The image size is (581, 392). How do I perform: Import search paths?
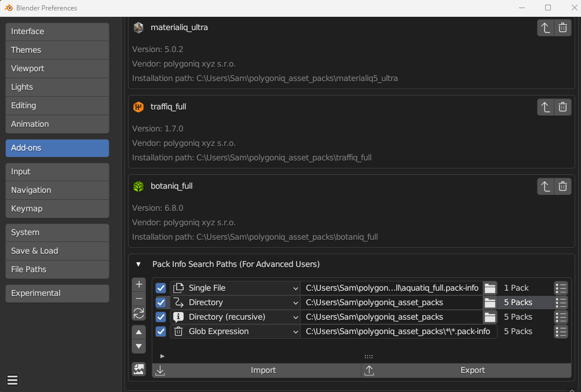click(x=257, y=370)
